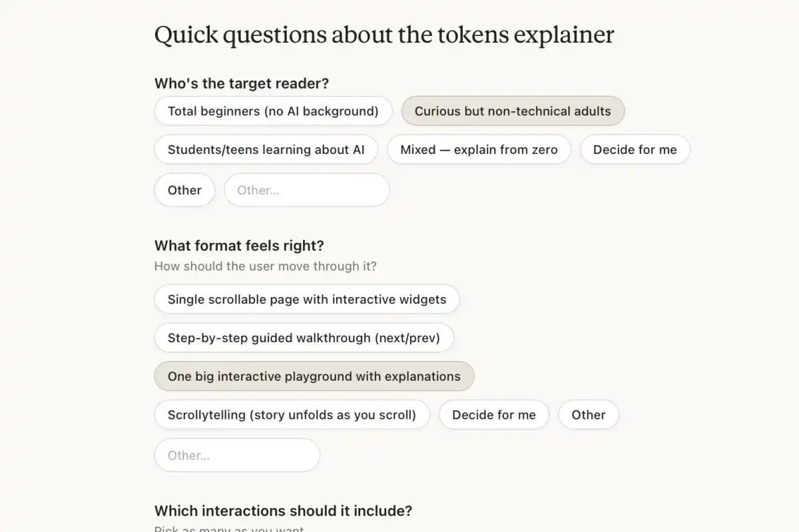This screenshot has height=532, width=799.
Task: Pick 'Scrollytelling (story unfolds as you scroll)'
Action: click(x=292, y=415)
